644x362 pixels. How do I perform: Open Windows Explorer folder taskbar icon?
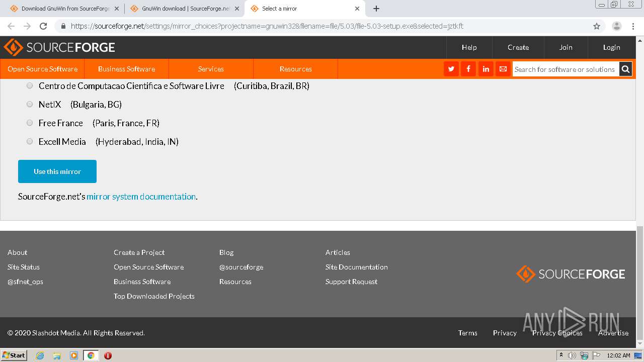click(x=57, y=355)
